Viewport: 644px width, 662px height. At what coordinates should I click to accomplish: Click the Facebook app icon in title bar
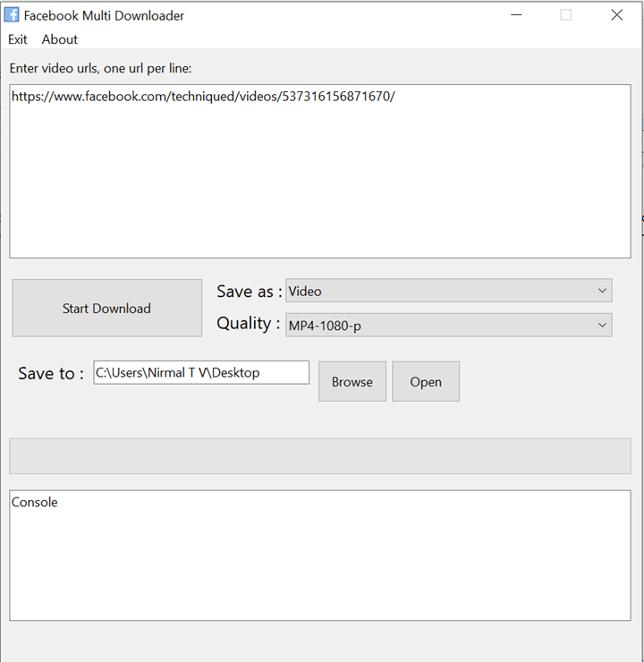(12, 15)
